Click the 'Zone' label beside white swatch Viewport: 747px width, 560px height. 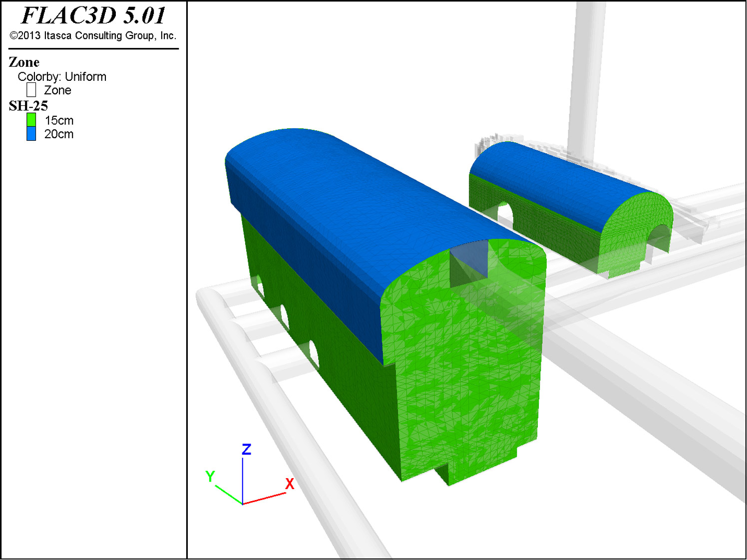pos(57,90)
